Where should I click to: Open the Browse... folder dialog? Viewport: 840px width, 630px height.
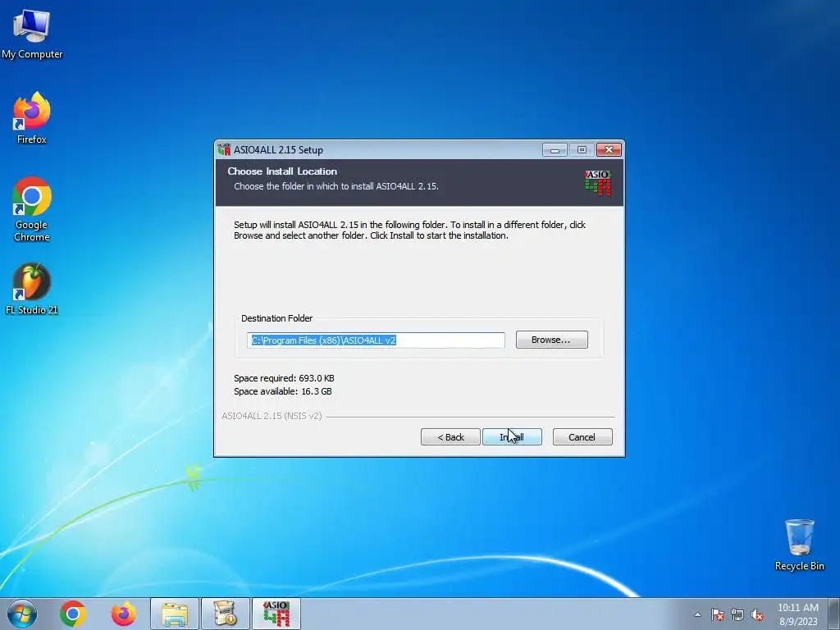click(x=552, y=340)
